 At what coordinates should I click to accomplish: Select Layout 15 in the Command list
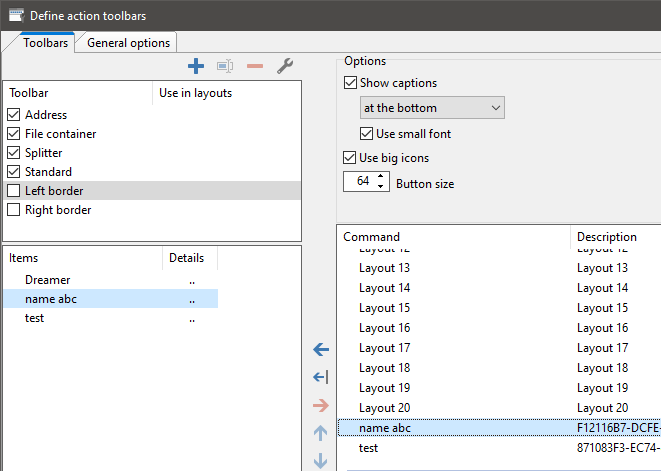384,308
